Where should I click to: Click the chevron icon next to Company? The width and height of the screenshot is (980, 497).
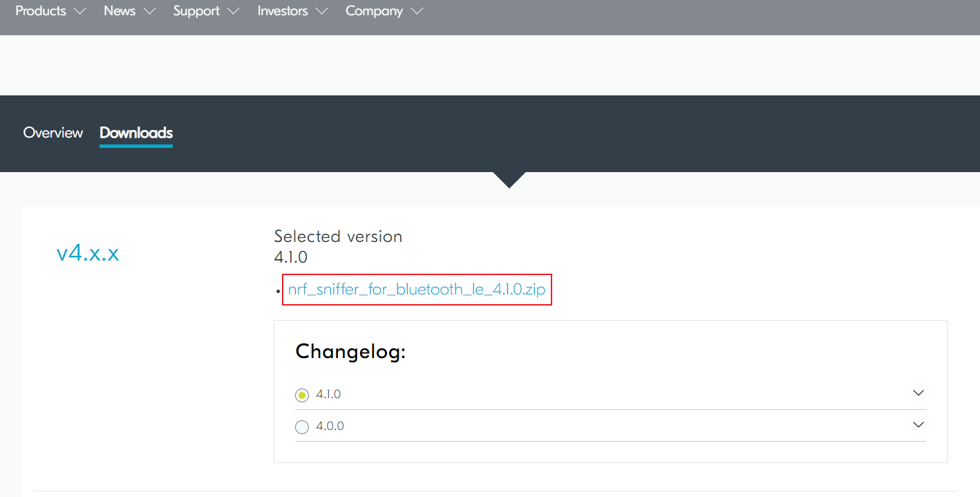416,12
